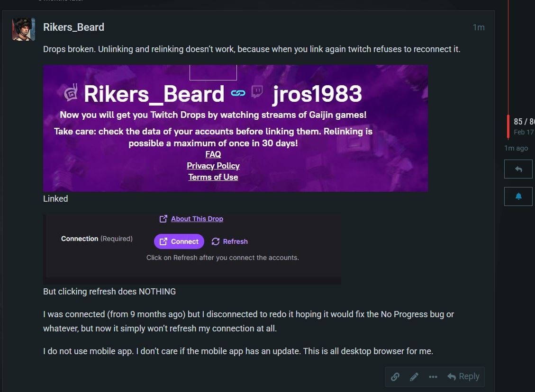Image resolution: width=535 pixels, height=392 pixels.
Task: Open the Privacy Policy link
Action: click(x=213, y=166)
